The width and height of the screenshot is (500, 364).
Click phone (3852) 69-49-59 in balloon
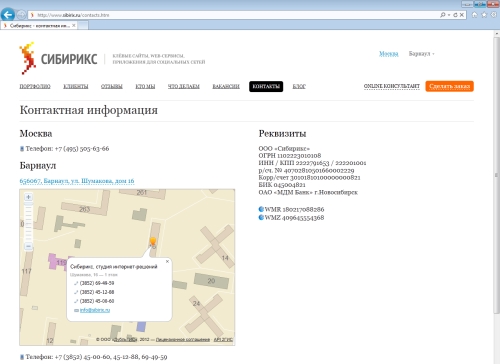(x=97, y=283)
